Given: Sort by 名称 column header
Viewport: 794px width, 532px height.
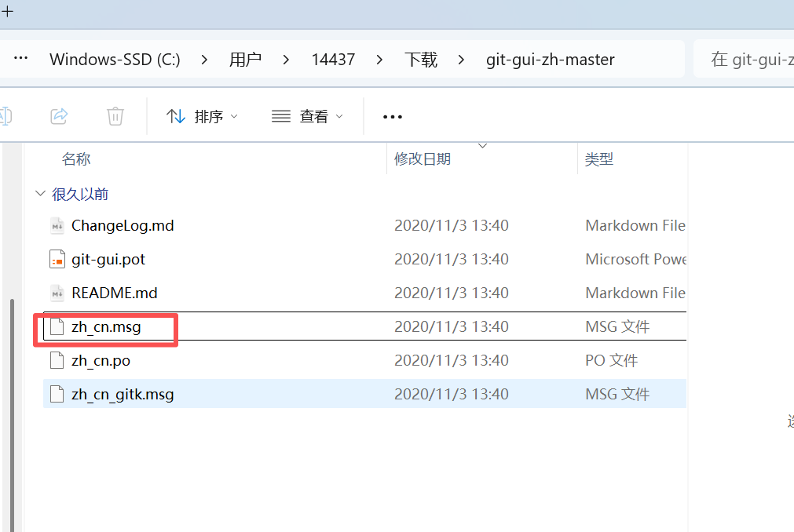Looking at the screenshot, I should point(76,159).
